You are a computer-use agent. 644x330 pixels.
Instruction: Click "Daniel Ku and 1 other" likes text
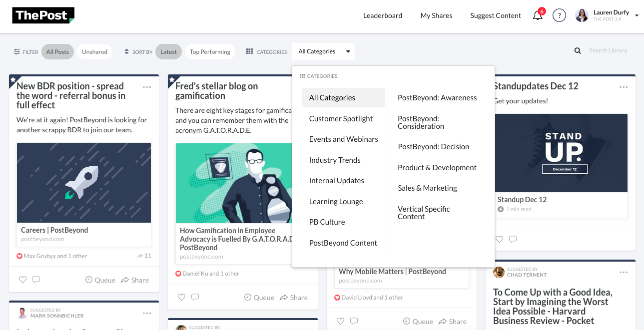click(210, 274)
